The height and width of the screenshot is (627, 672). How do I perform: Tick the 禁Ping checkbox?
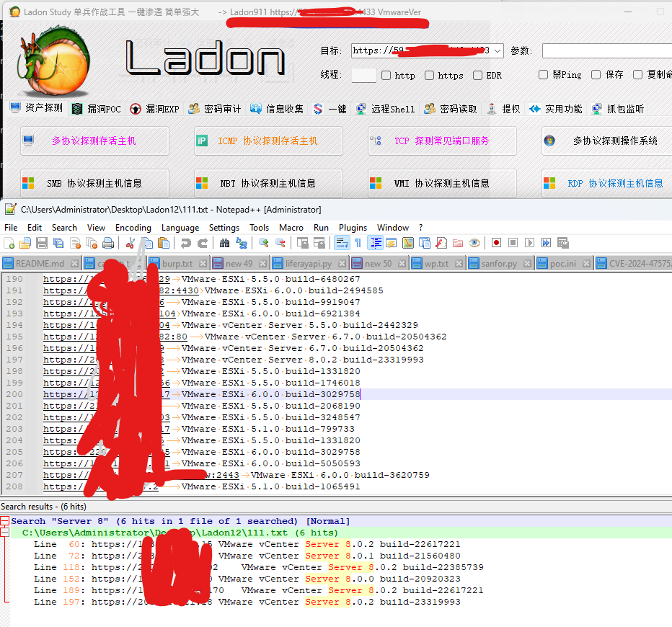[x=544, y=75]
